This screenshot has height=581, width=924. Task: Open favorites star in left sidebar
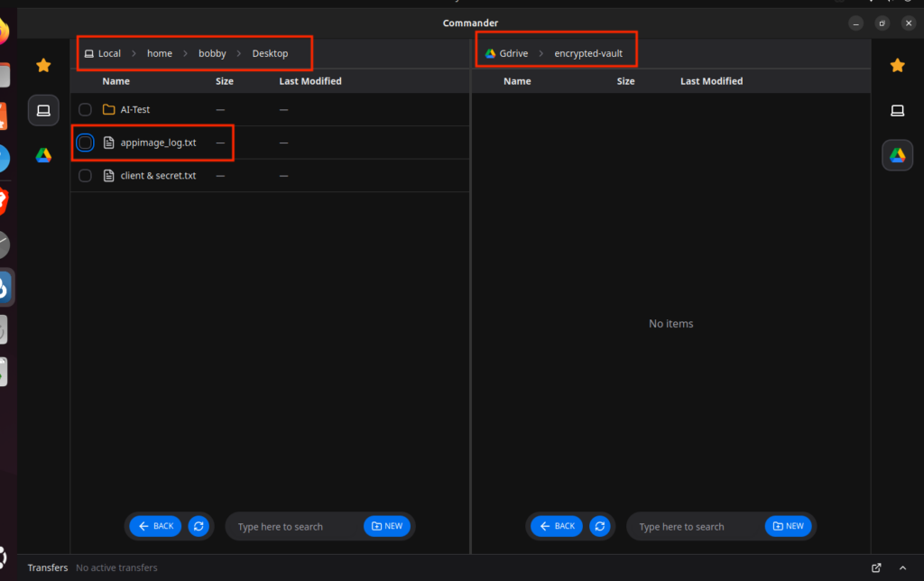coord(43,65)
